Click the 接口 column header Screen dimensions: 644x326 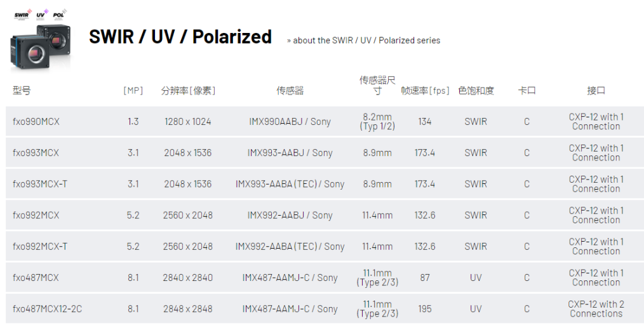596,91
